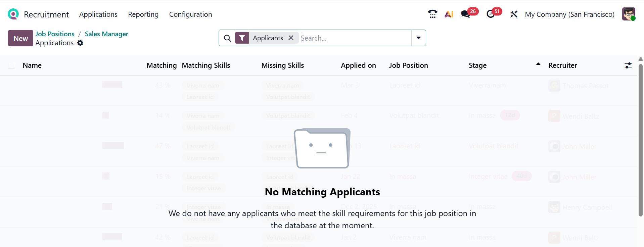Open the Reporting menu

click(x=143, y=14)
